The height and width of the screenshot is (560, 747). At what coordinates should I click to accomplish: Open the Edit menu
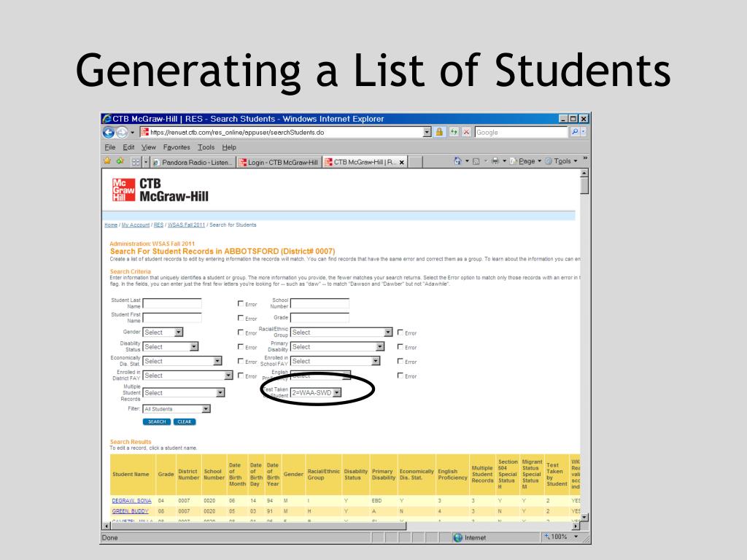point(128,147)
